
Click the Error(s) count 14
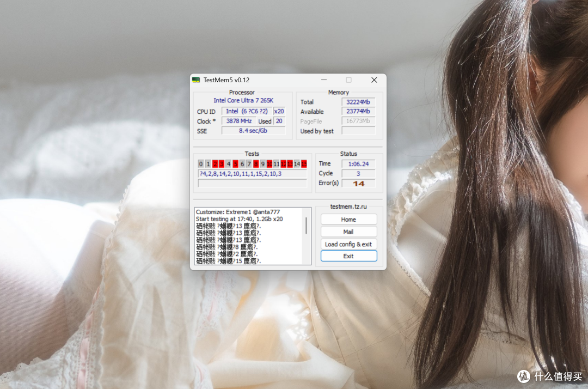click(358, 184)
